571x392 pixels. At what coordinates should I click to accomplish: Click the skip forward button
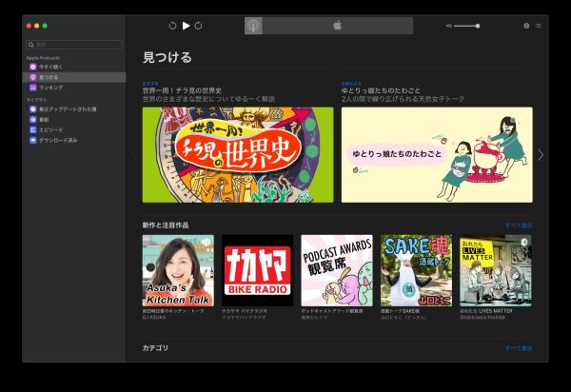[x=199, y=26]
